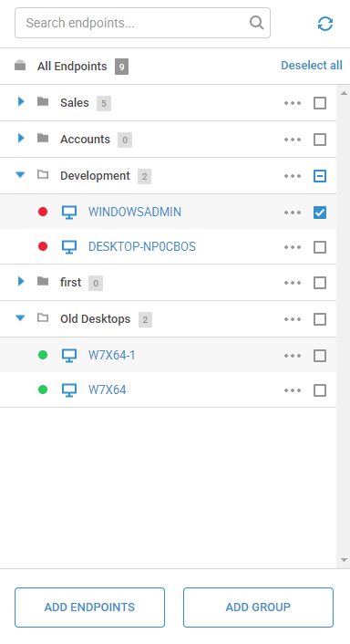Screen dimensions: 350x644
Task: Click the magnifier search icon
Action: (256, 22)
